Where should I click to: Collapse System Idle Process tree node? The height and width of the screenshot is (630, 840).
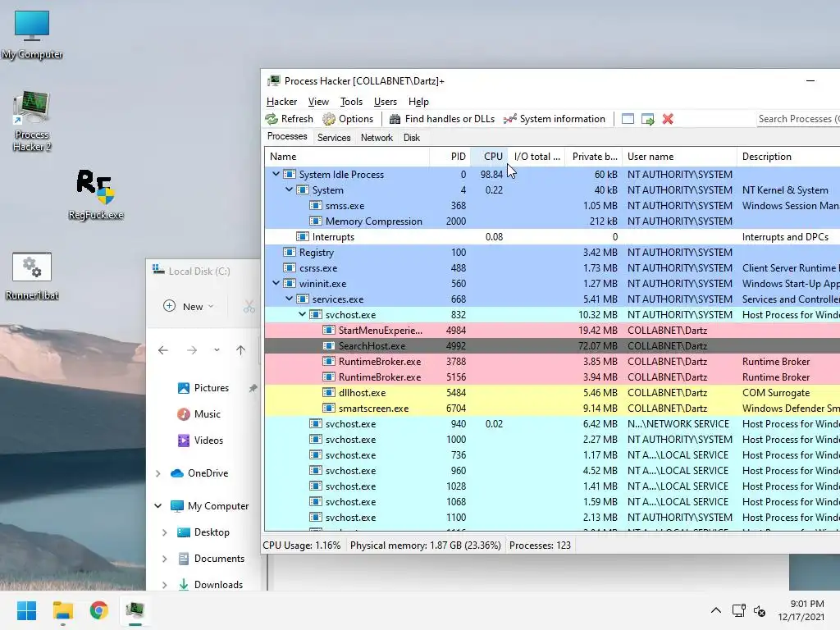(276, 174)
